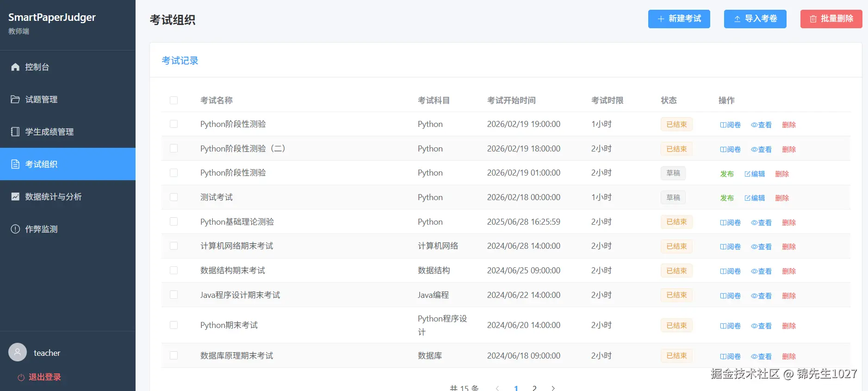
Task: Click 阅卷 for Python基础理论测验
Action: point(730,222)
